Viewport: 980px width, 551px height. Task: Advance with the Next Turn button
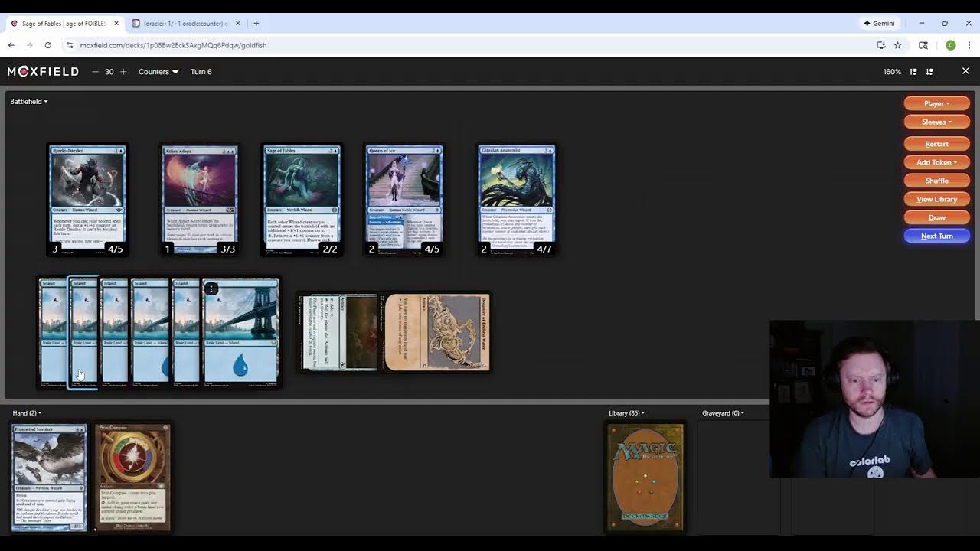pos(936,236)
